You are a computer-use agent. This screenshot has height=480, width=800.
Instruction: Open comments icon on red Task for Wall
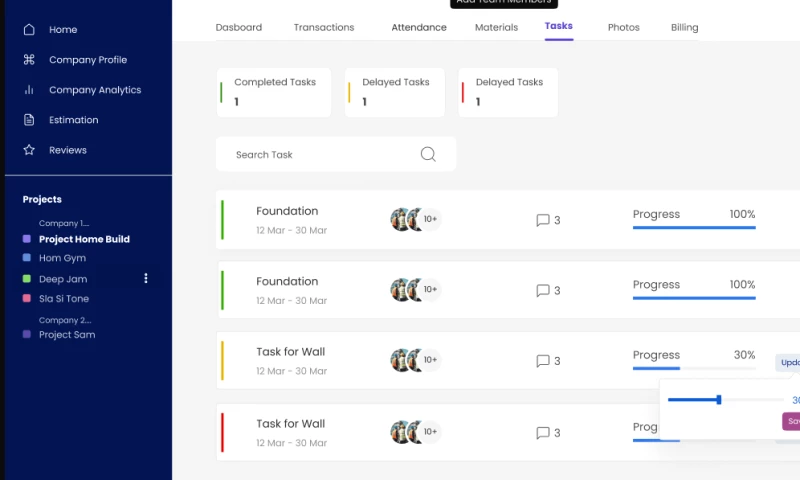click(543, 433)
